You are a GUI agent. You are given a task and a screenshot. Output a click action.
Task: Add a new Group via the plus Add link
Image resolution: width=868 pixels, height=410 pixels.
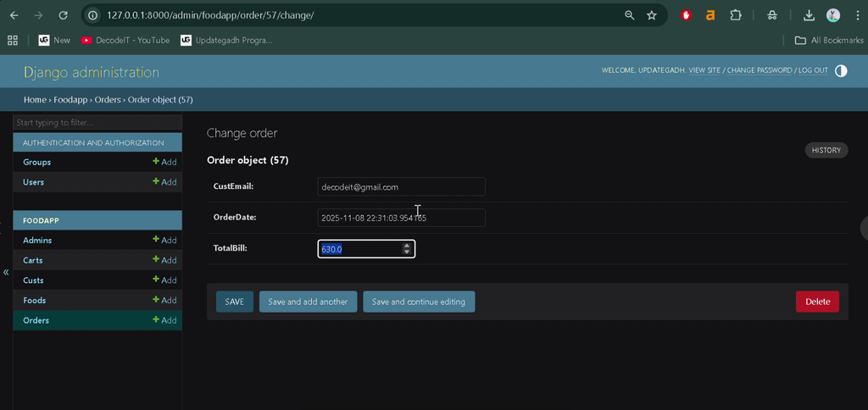pyautogui.click(x=165, y=162)
